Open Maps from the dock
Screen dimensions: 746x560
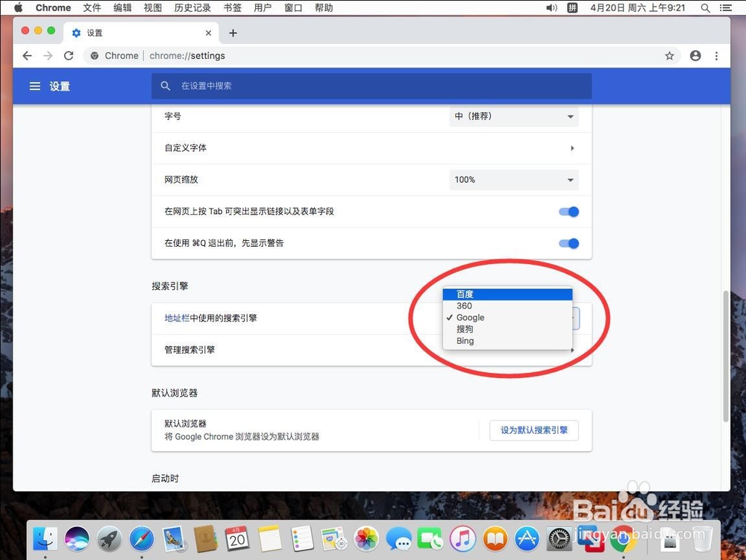[334, 538]
